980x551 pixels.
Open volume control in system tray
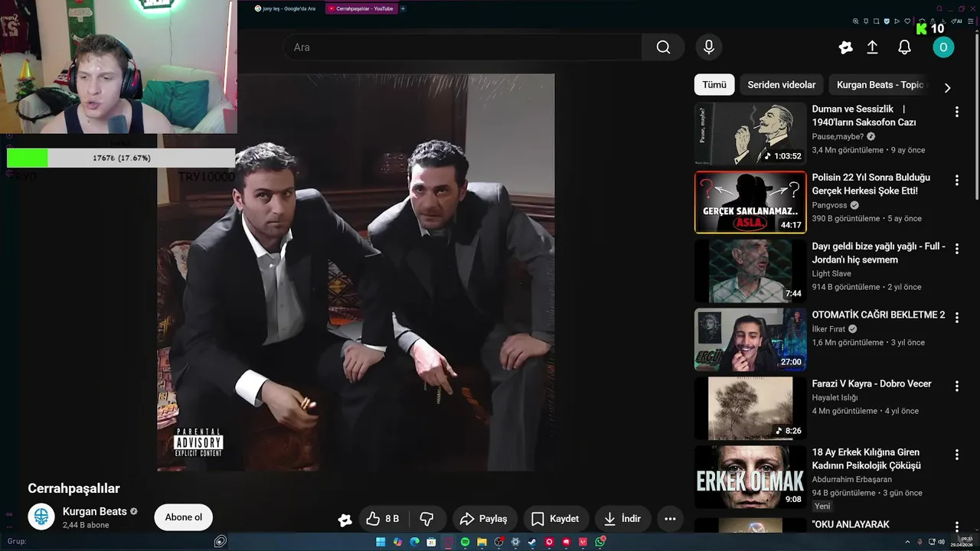pyautogui.click(x=941, y=542)
